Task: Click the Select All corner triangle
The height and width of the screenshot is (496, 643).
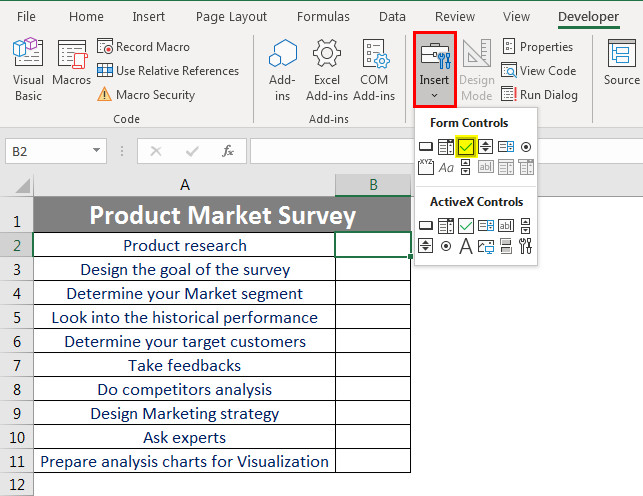Action: [x=21, y=185]
